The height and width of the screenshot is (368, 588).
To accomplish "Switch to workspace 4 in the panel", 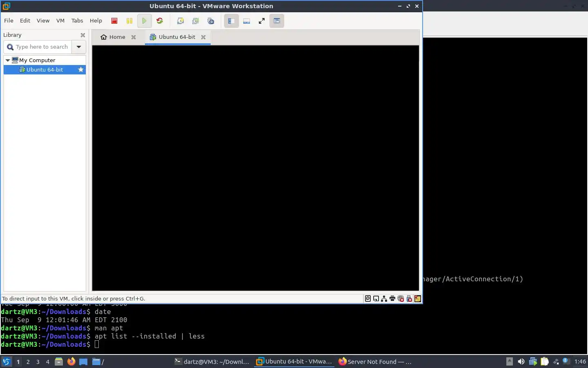I will click(x=48, y=361).
